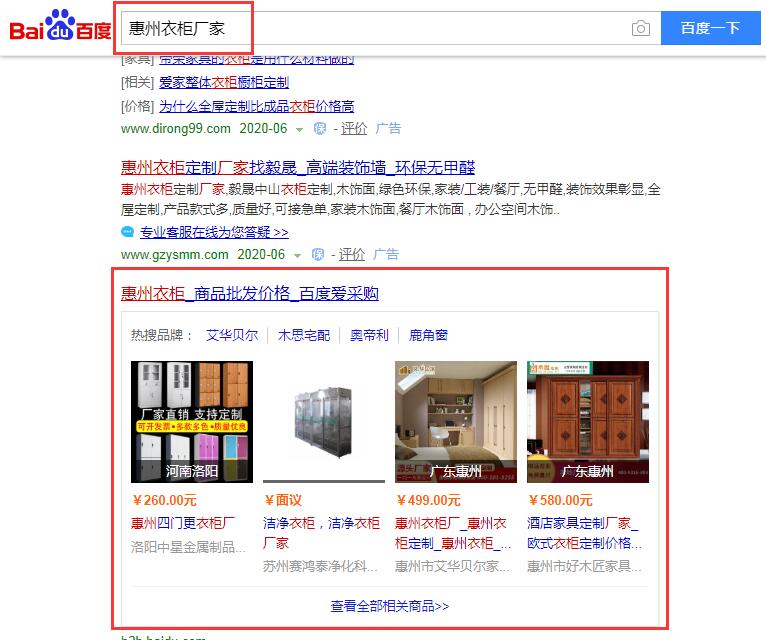Open 为什么全屋定制比成品衣柜价格高 link
766x640 pixels.
click(x=256, y=106)
